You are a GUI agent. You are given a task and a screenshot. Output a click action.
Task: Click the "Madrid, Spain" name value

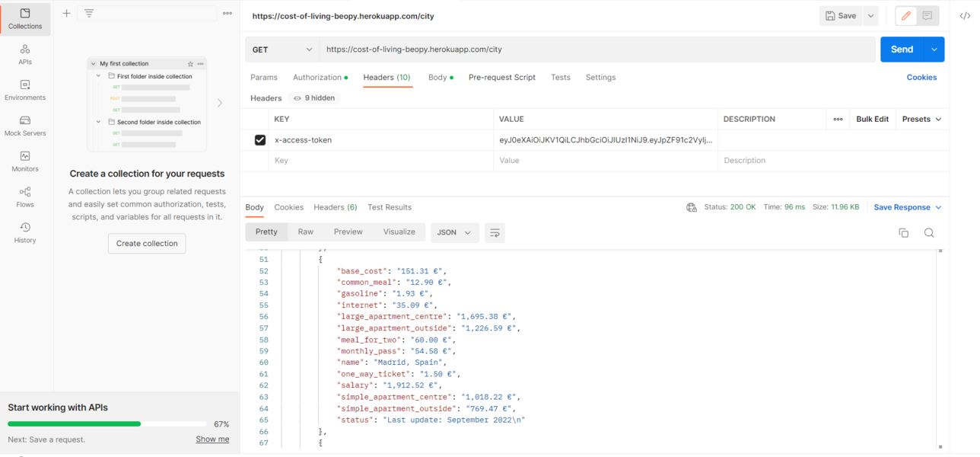coord(410,363)
